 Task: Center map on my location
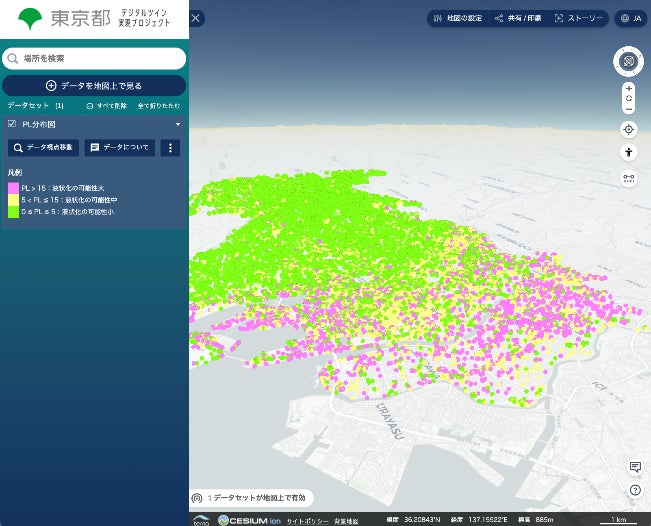(628, 129)
